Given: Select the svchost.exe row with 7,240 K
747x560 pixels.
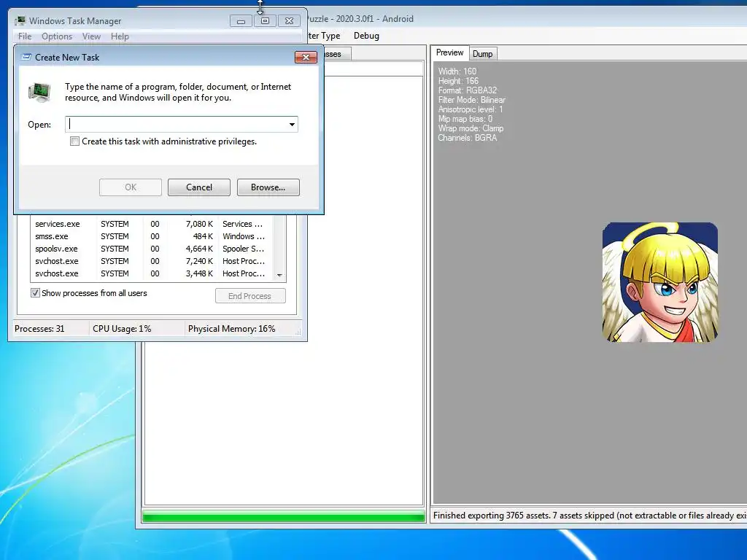Looking at the screenshot, I should [152, 261].
